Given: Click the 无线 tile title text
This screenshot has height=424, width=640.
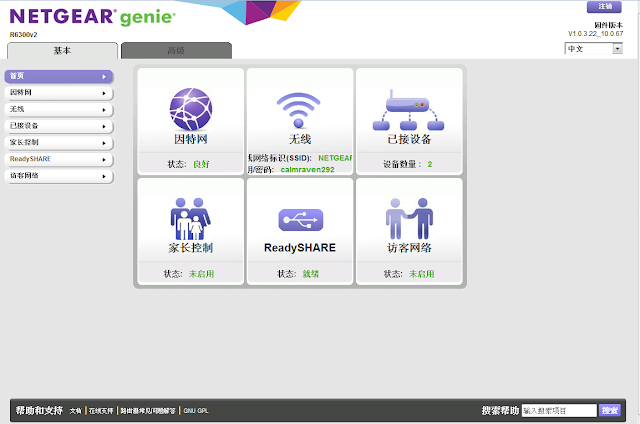Looking at the screenshot, I should coord(300,140).
